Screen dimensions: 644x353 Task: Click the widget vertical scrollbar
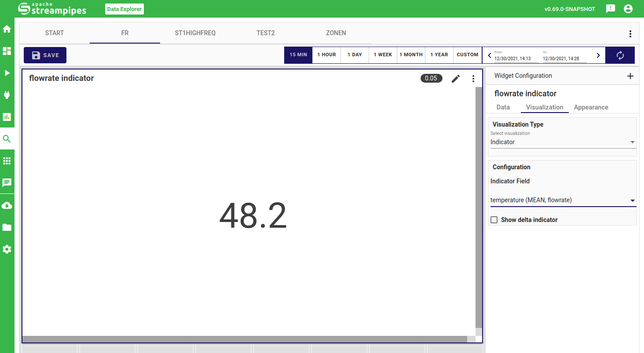(x=479, y=207)
